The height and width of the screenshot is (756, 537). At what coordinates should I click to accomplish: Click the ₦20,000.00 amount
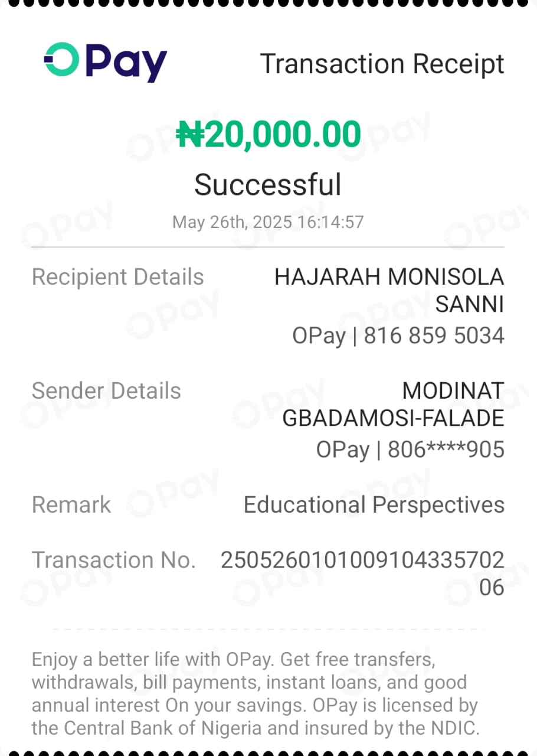[268, 134]
